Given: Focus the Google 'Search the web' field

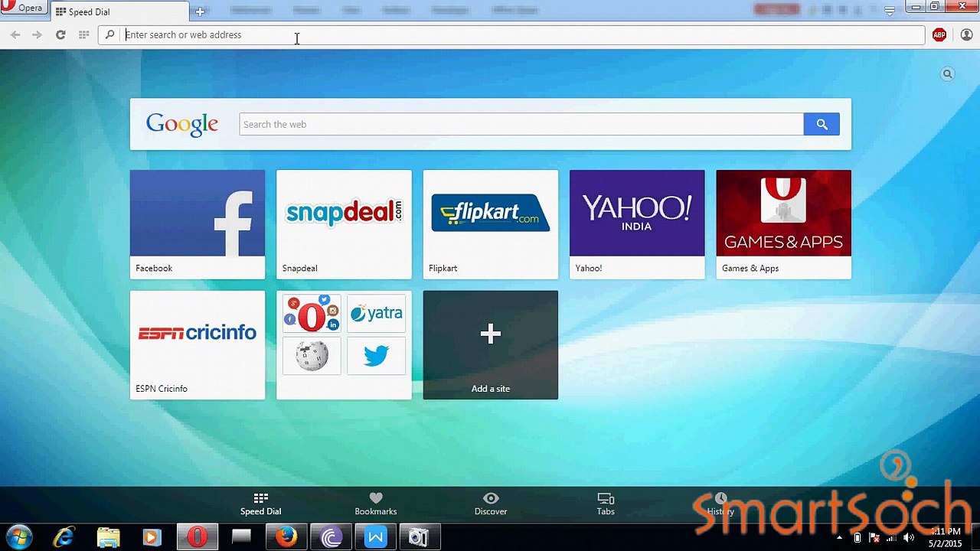Looking at the screenshot, I should point(521,124).
